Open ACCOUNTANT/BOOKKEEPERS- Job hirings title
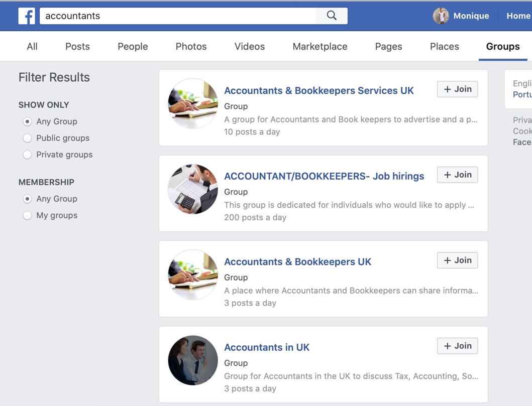The height and width of the screenshot is (406, 532). [x=324, y=176]
